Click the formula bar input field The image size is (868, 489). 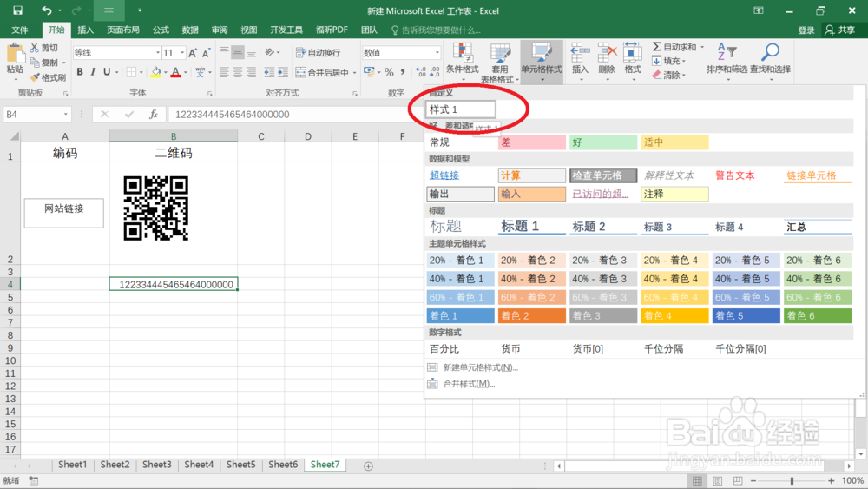pyautogui.click(x=296, y=114)
